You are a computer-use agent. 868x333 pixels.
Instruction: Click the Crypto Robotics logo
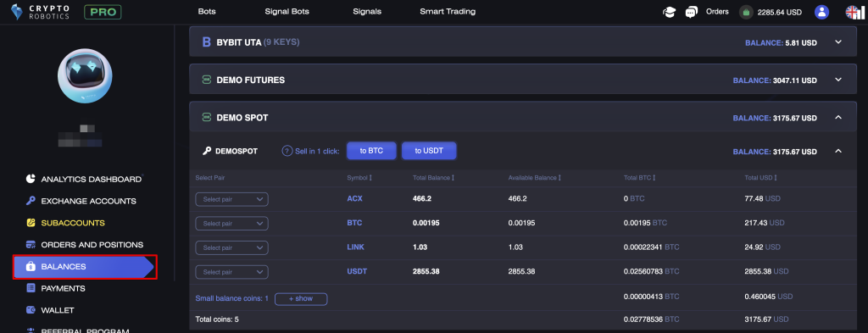point(41,12)
